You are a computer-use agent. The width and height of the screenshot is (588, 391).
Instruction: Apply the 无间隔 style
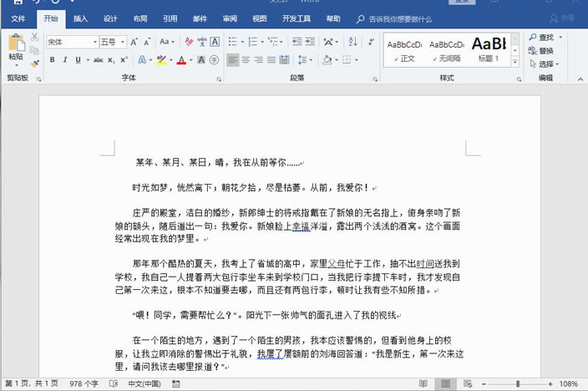coord(446,50)
